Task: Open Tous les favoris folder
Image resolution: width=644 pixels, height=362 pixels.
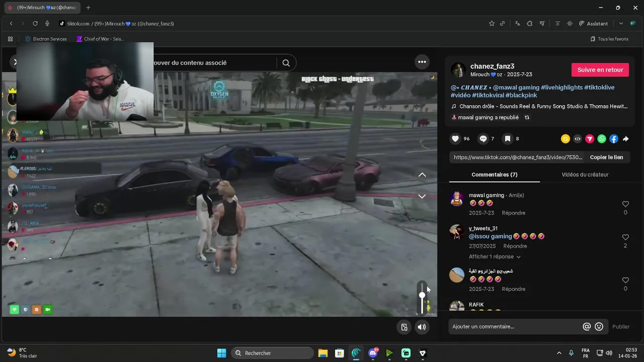Action: pyautogui.click(x=609, y=39)
